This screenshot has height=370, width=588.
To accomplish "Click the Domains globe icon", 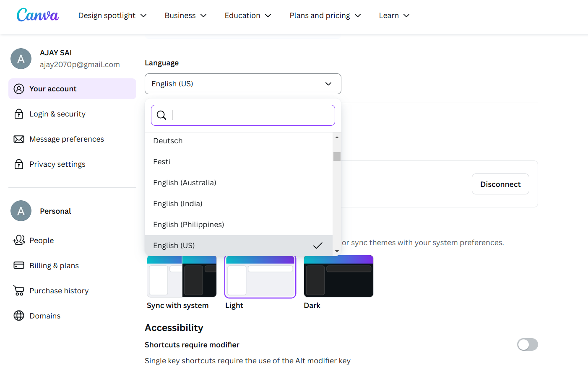I will pos(19,316).
